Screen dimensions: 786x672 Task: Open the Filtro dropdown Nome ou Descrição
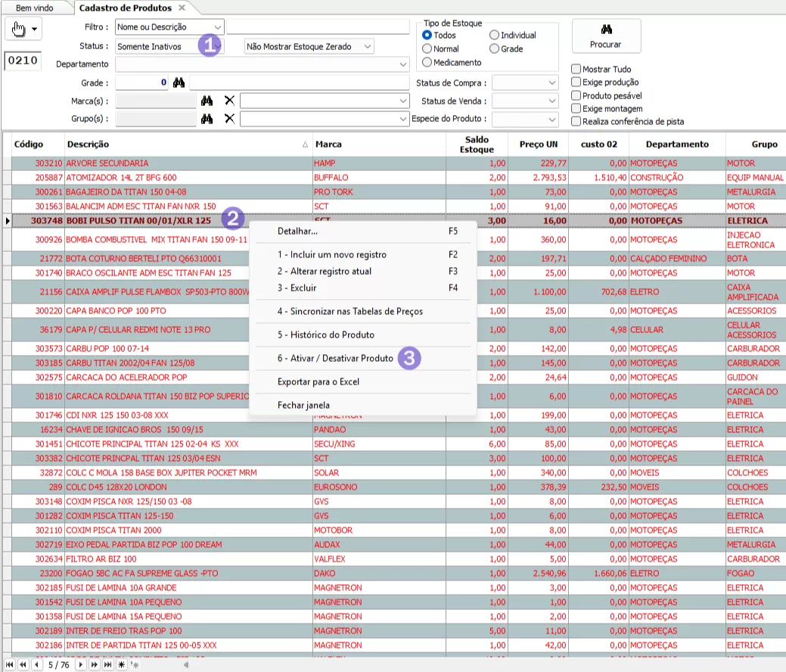click(169, 27)
